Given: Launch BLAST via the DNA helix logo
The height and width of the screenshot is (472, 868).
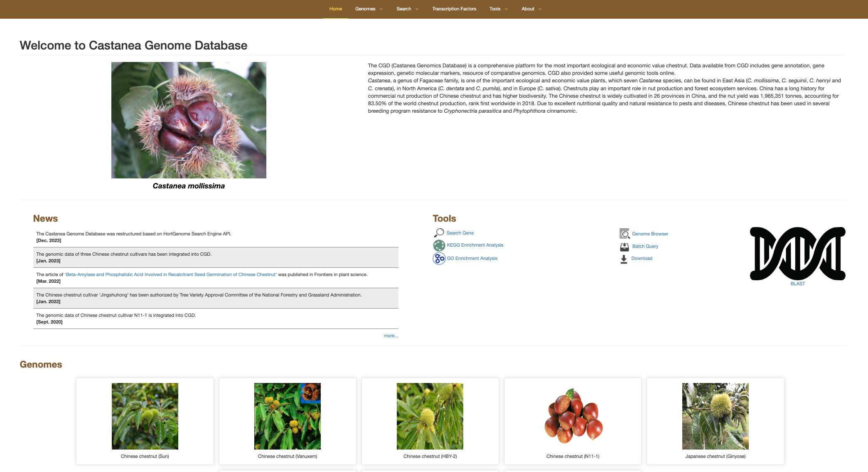Looking at the screenshot, I should pyautogui.click(x=798, y=254).
